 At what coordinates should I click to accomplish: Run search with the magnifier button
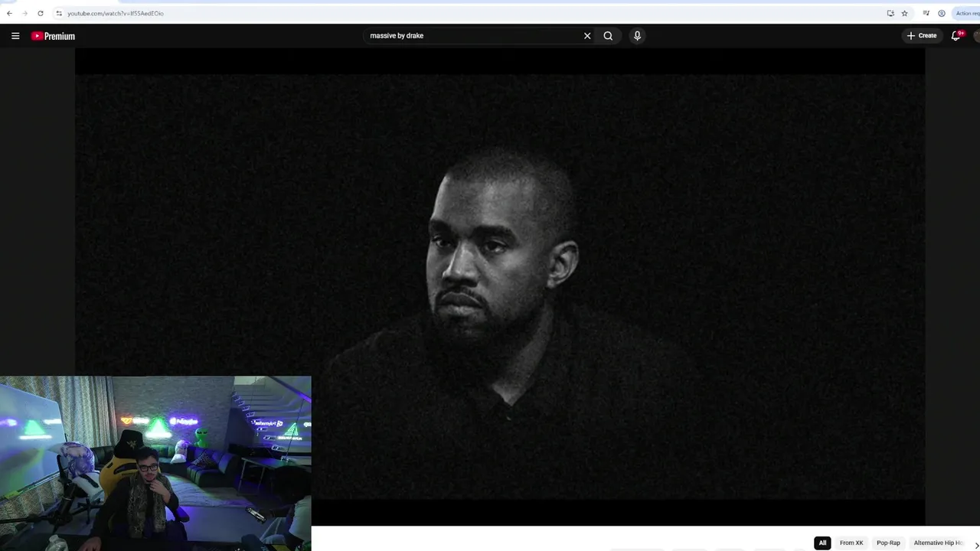click(x=608, y=36)
